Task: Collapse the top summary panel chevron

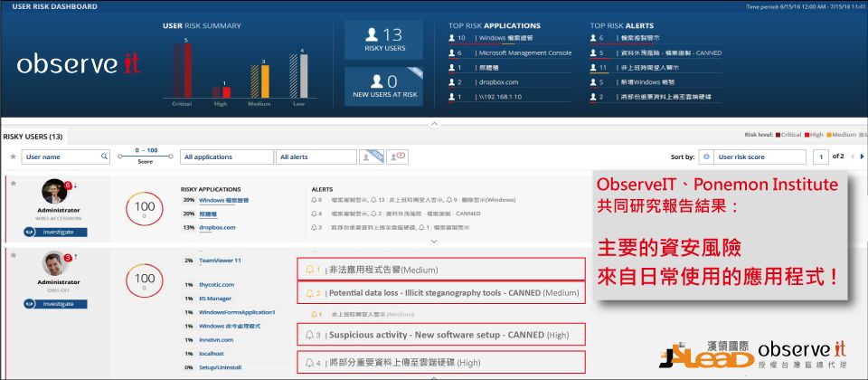Action: click(434, 121)
